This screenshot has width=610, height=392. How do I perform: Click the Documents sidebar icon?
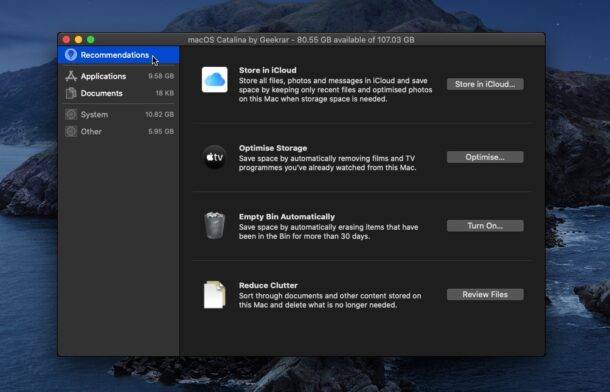pyautogui.click(x=71, y=93)
